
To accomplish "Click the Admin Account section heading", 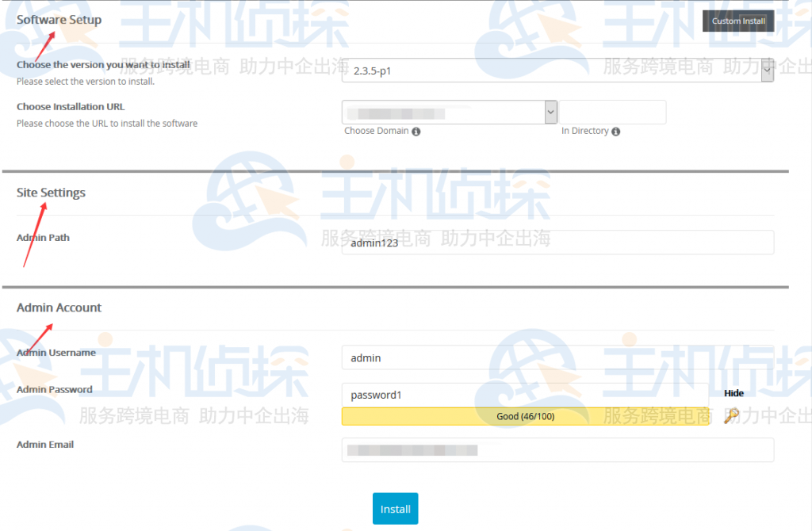I will [x=59, y=308].
